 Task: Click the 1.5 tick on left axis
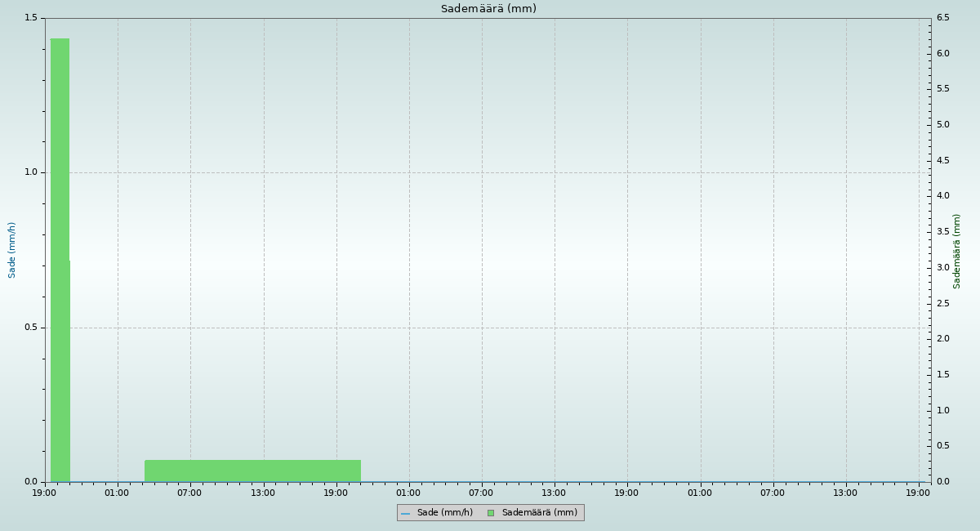tap(31, 18)
